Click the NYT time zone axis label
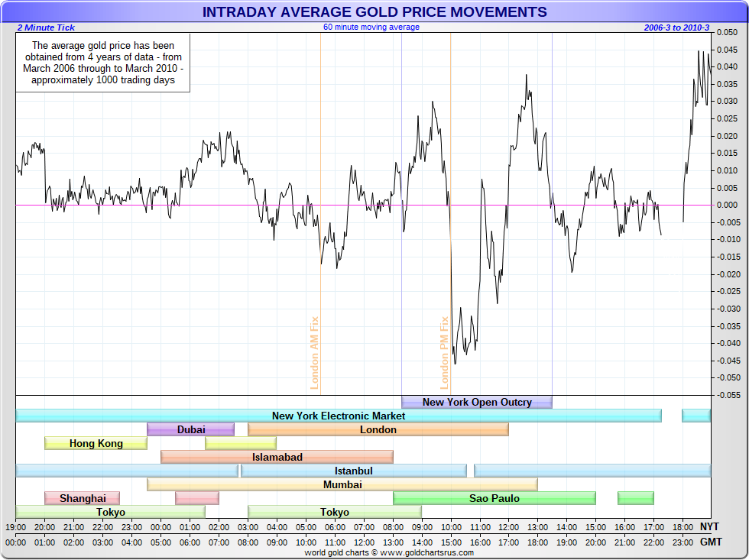Image resolution: width=749 pixels, height=560 pixels. 709,526
